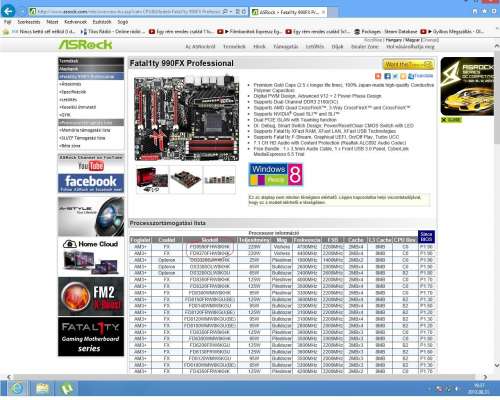500x400 pixels.
Task: Open the address bar dropdown arrow
Action: 231,12
